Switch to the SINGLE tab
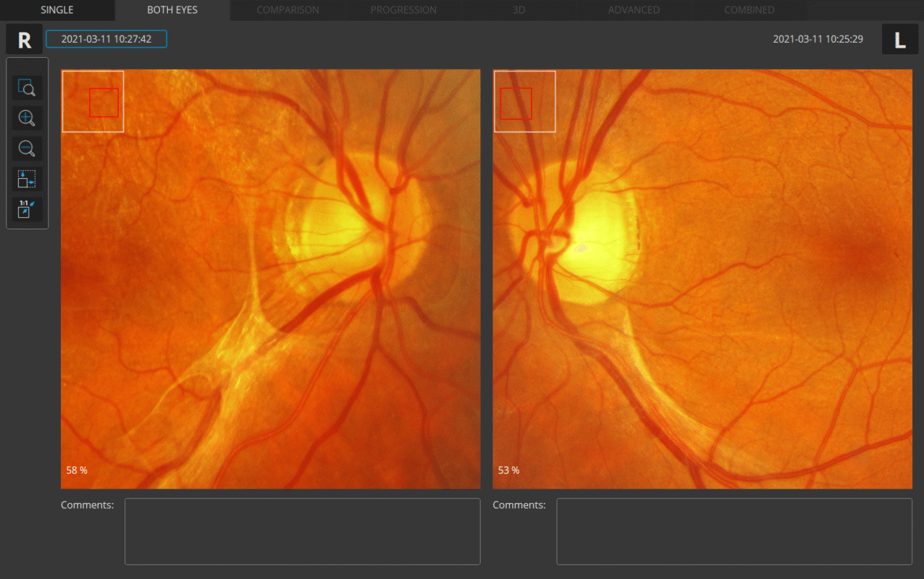The height and width of the screenshot is (579, 924). point(56,10)
